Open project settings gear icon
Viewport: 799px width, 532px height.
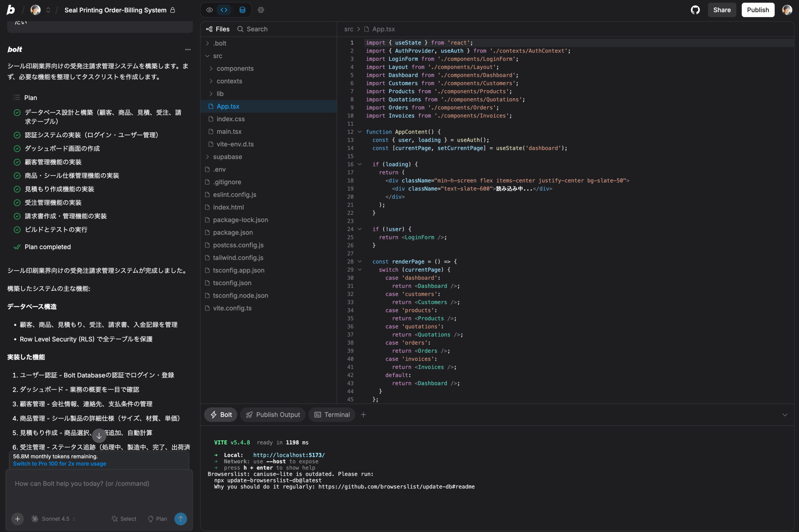point(261,10)
